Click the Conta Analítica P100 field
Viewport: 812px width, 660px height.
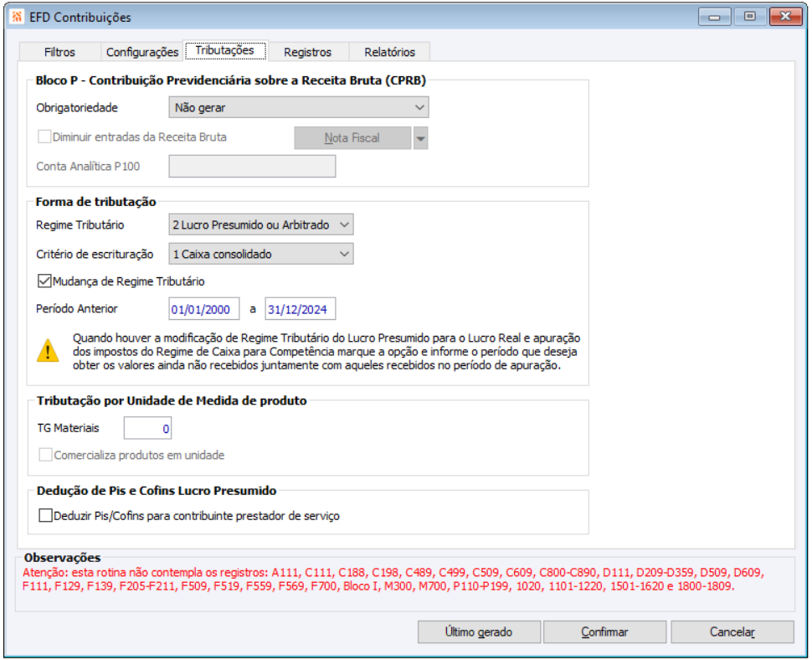tap(252, 167)
